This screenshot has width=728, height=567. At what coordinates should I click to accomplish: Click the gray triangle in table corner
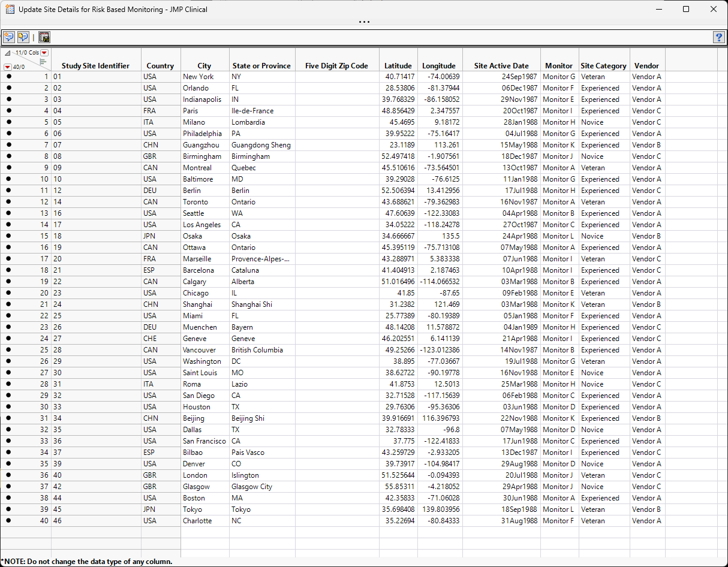[7, 53]
